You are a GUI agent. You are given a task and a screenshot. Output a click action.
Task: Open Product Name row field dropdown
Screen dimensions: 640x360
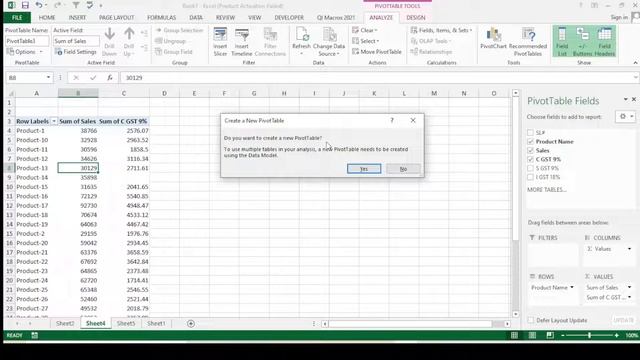[572, 287]
